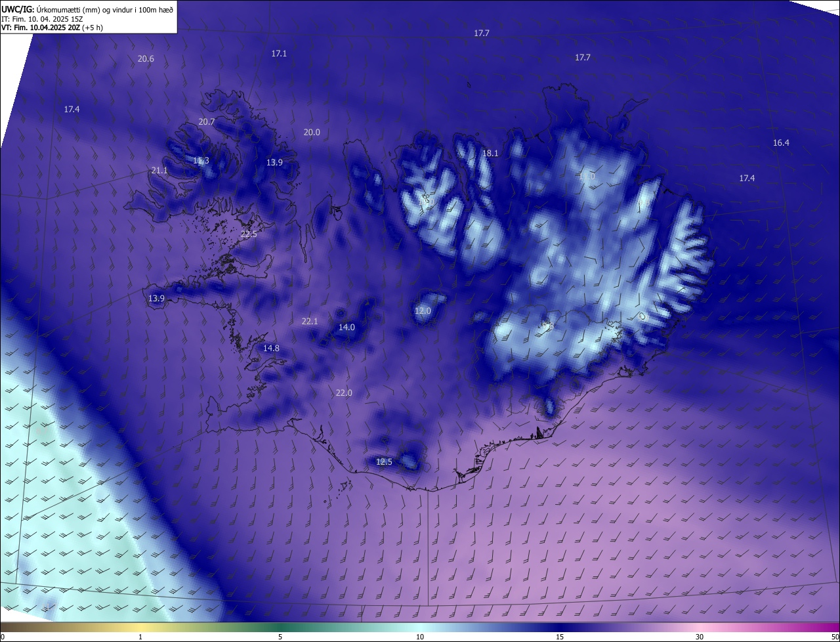Viewport: 840px width, 642px height.
Task: Click the 14.0 value label
Action: [x=346, y=328]
